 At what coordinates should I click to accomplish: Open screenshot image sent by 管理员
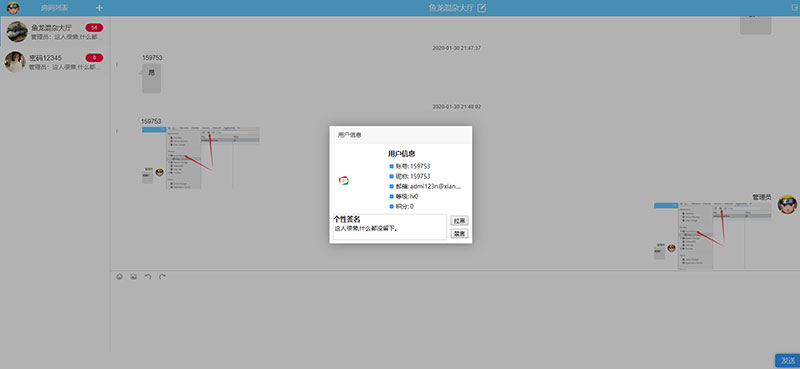[712, 236]
